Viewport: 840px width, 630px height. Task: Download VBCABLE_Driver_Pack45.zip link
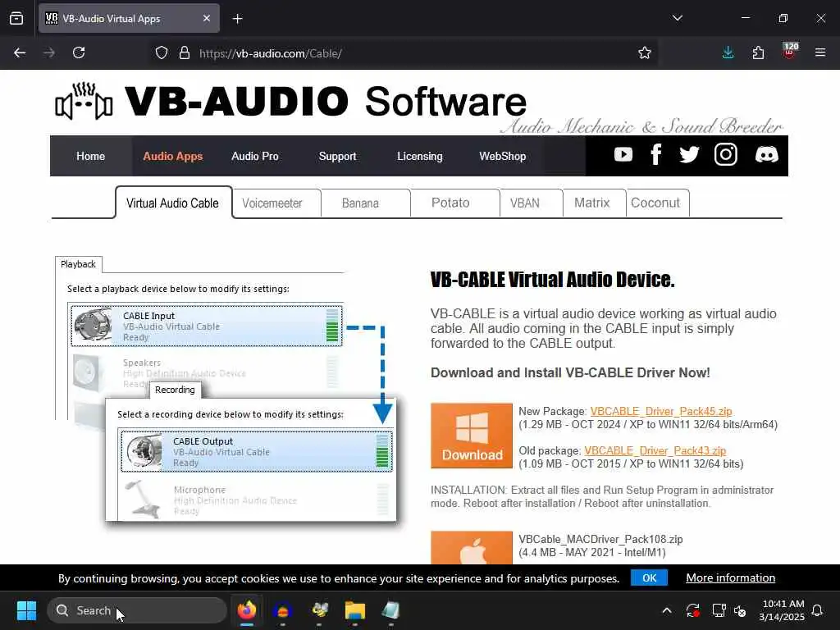[x=661, y=411]
